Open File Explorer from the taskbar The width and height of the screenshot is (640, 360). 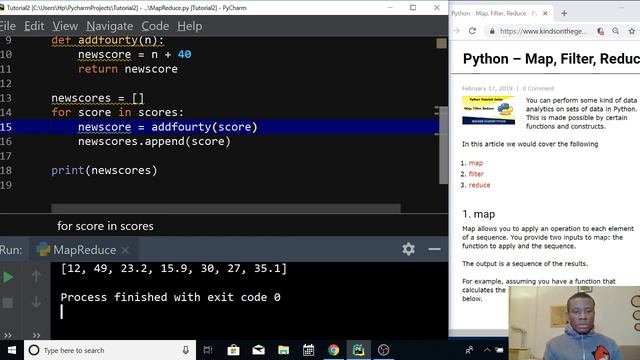coord(283,350)
